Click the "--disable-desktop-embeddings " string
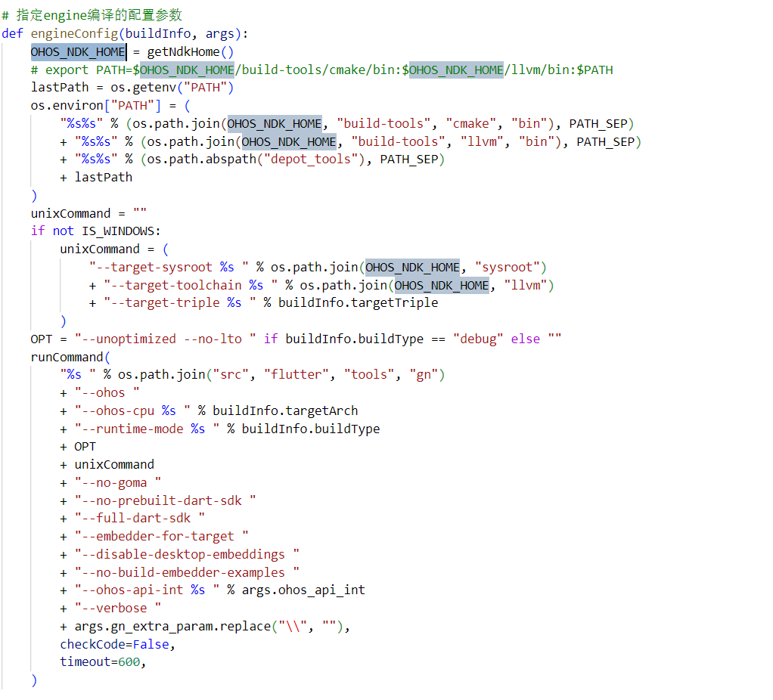The width and height of the screenshot is (773, 700). pos(186,554)
